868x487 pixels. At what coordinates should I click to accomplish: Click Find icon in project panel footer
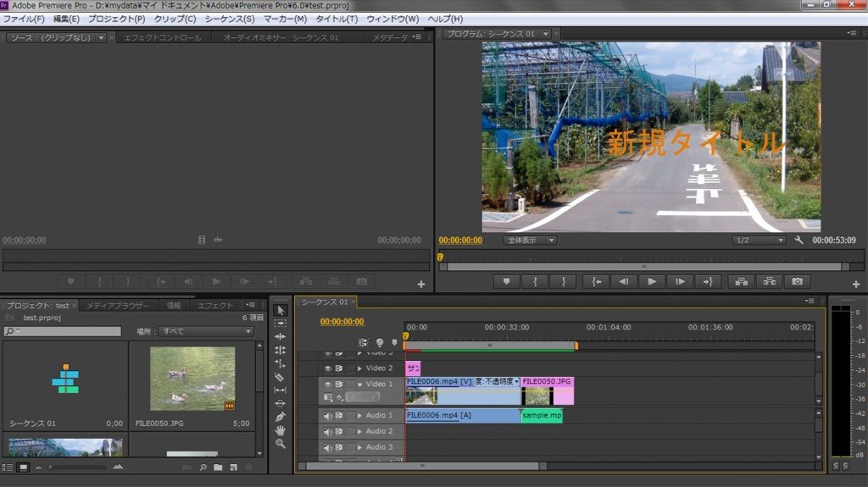tap(203, 468)
